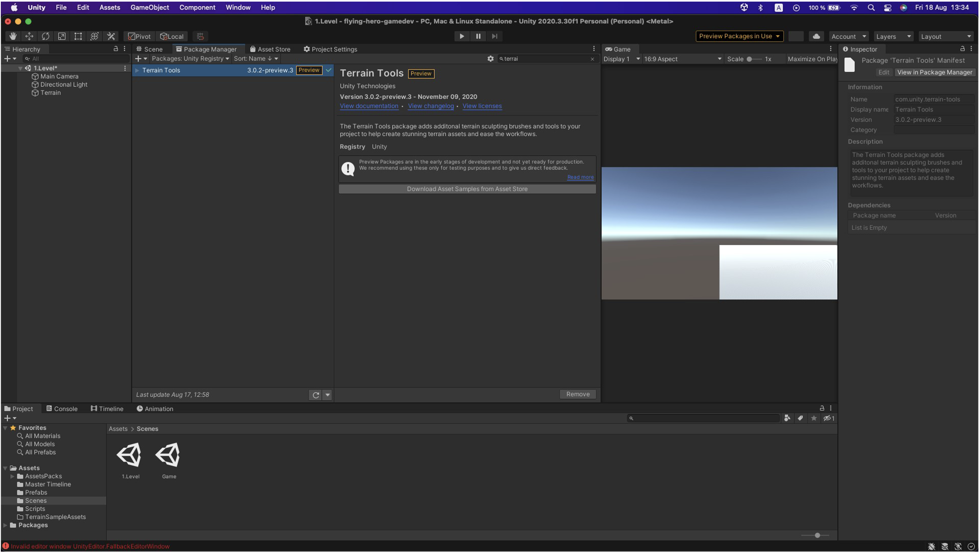
Task: Search by type in Project panel
Action: tap(787, 418)
